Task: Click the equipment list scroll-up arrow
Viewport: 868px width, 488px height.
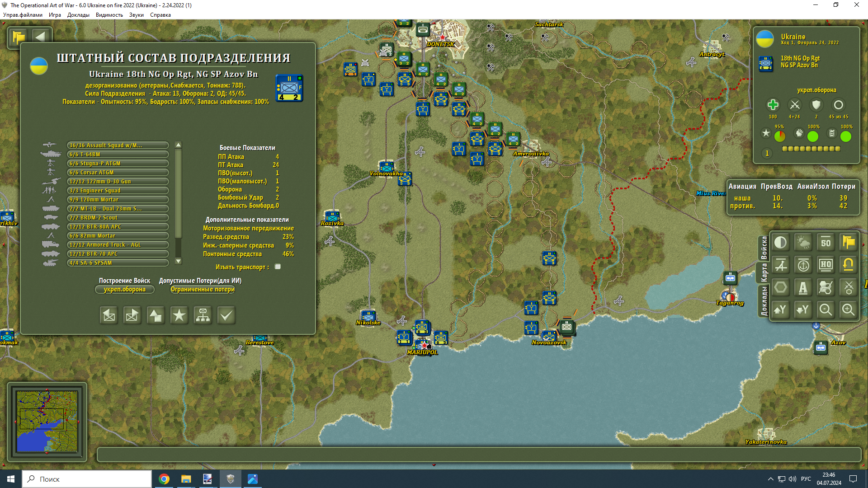Action: pyautogui.click(x=179, y=145)
